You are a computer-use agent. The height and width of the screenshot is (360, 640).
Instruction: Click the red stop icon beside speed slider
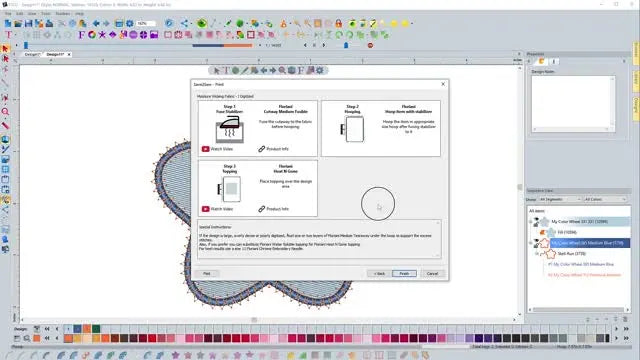pyautogui.click(x=370, y=45)
